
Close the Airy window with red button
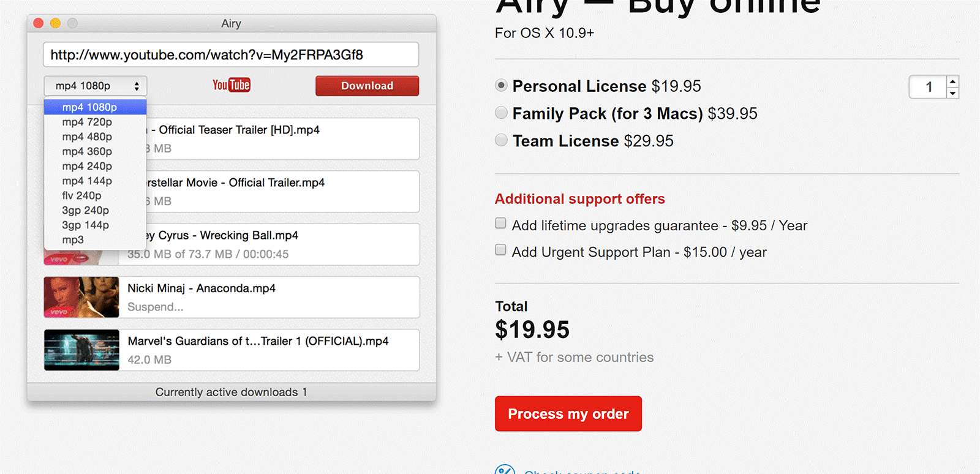tap(38, 23)
